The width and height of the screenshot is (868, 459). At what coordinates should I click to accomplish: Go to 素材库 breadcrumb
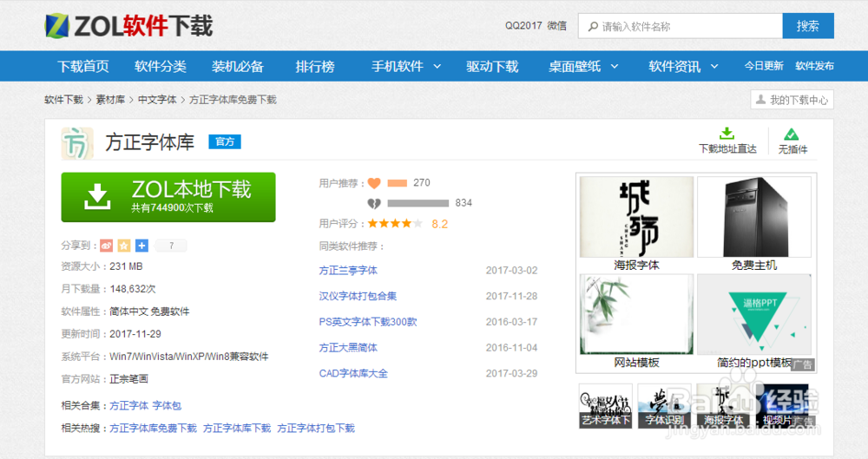tap(110, 100)
